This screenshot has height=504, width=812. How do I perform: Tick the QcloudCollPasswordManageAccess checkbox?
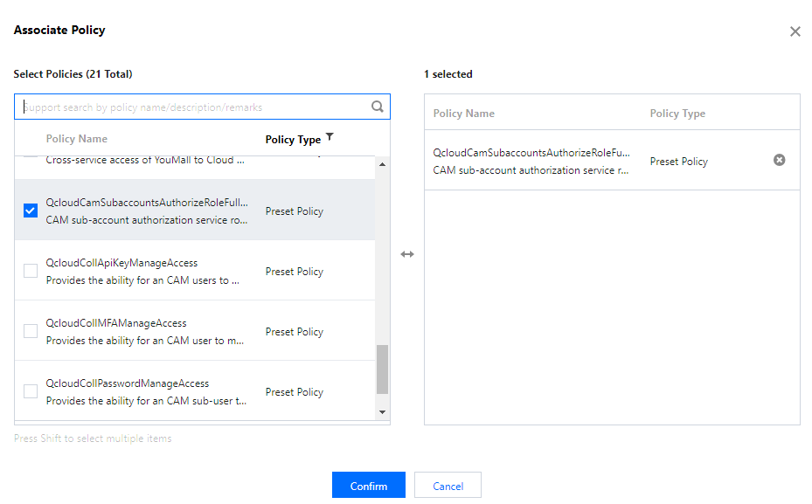(31, 391)
